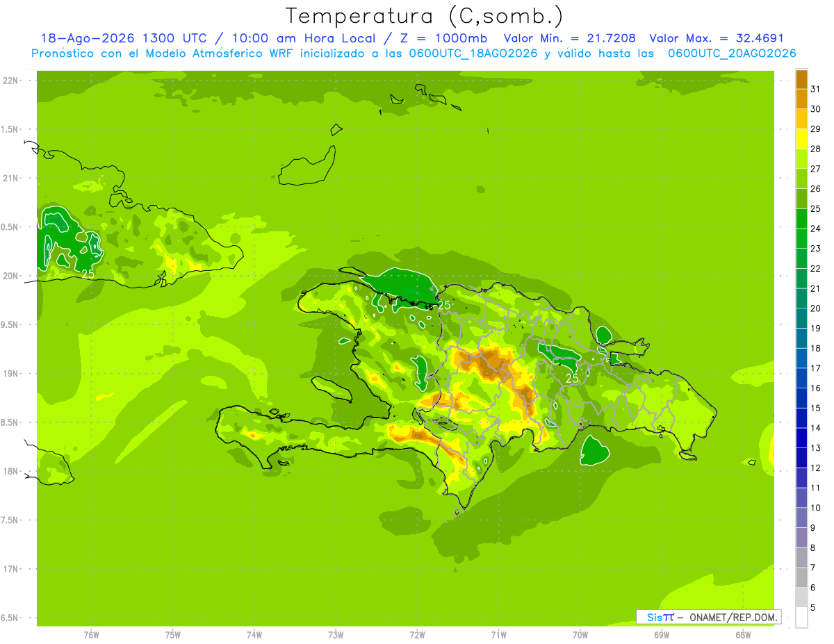Click the '72W' longitude label
The height and width of the screenshot is (644, 834).
pos(417,635)
